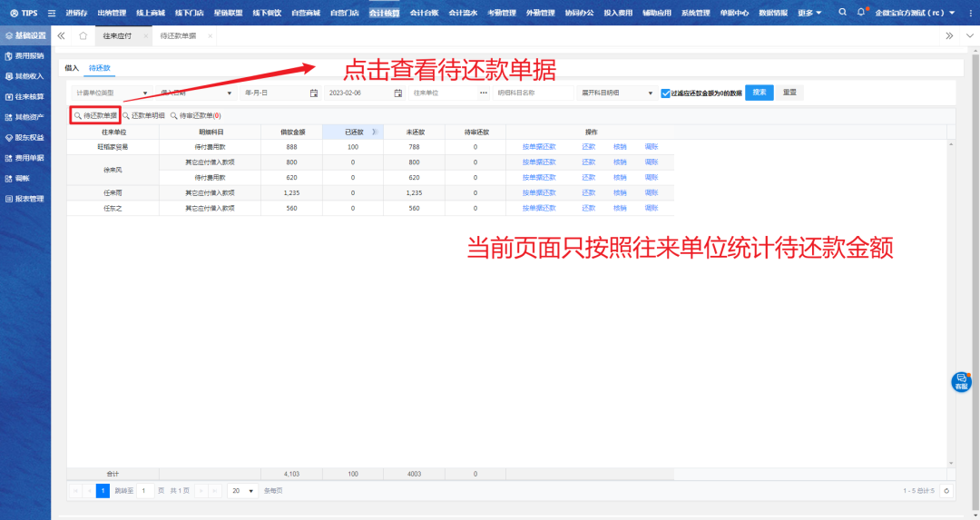Viewport: 980px width, 520px height.
Task: Click the search magnifier in top bar
Action: click(842, 13)
